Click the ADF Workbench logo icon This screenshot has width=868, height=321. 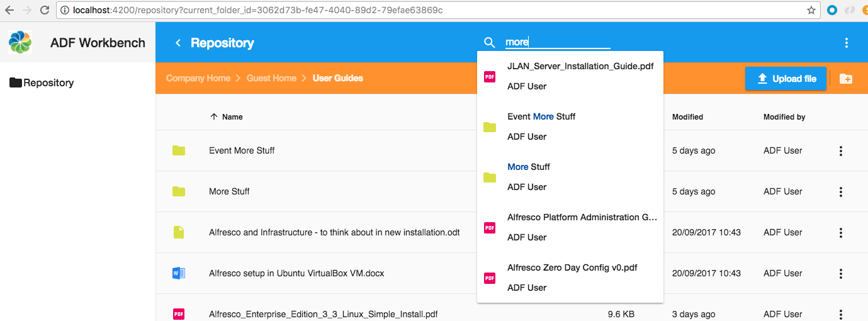coord(20,43)
